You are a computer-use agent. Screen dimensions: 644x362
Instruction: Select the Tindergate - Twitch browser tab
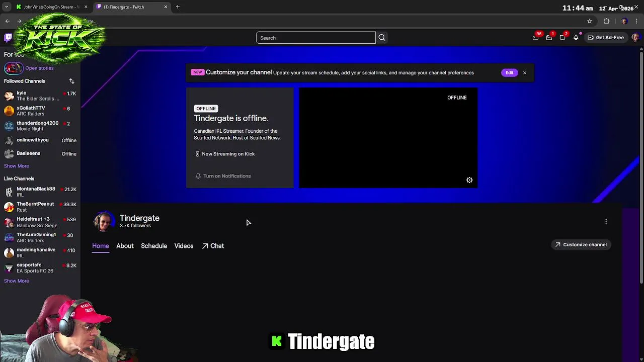tap(131, 7)
